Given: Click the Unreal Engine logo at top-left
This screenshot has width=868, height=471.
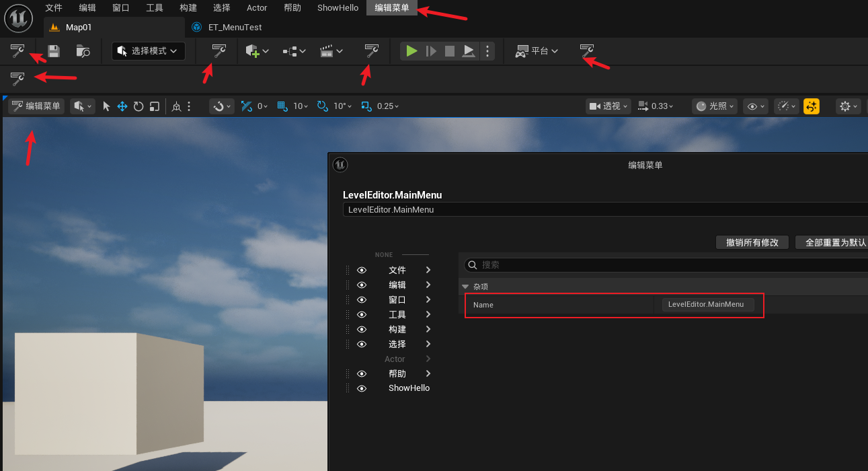Looking at the screenshot, I should [18, 18].
